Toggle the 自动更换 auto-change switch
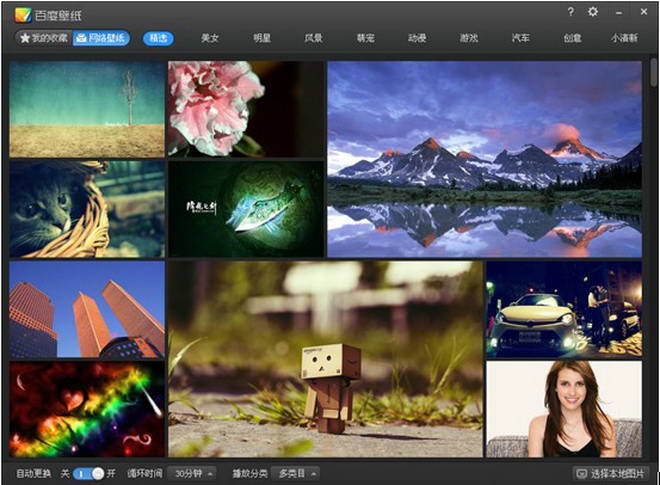 [88, 474]
